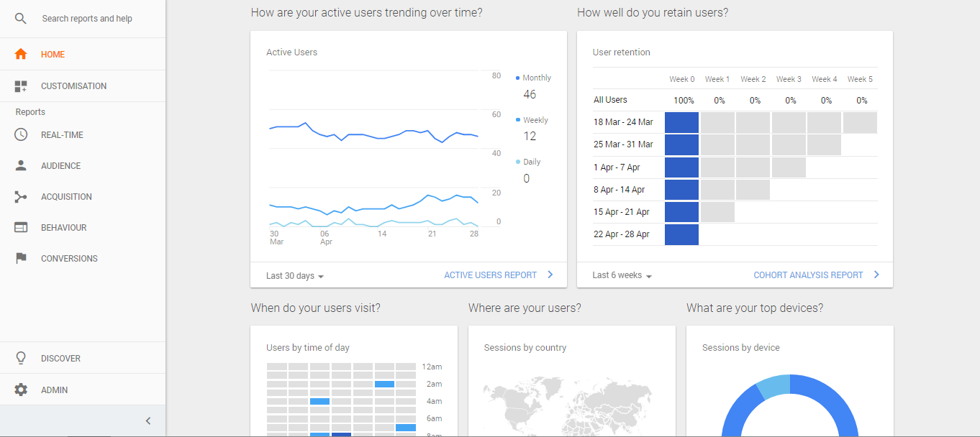Image resolution: width=980 pixels, height=437 pixels.
Task: Click Week 5 cell for 18 Mar cohort
Action: click(861, 123)
